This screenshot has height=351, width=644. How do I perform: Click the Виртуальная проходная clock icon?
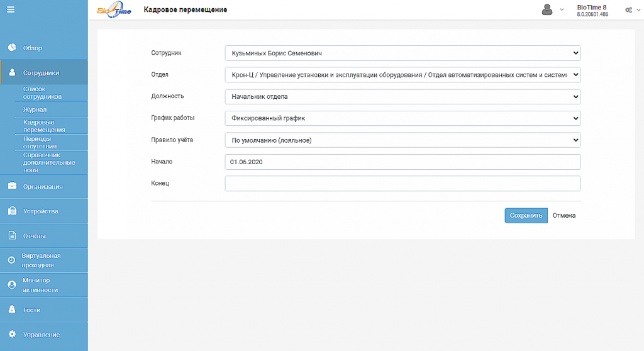pyautogui.click(x=11, y=260)
